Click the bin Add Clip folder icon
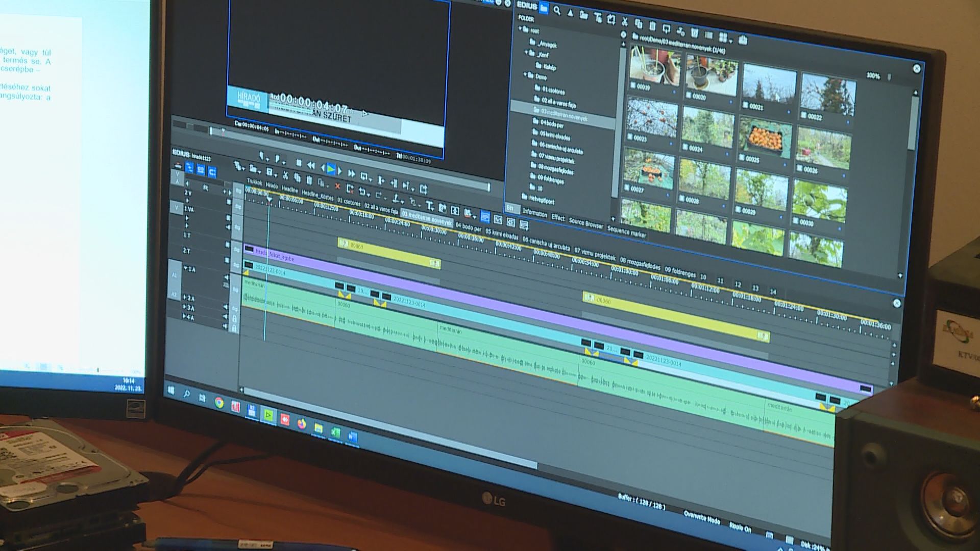Screen dimensions: 980x551 583,15
